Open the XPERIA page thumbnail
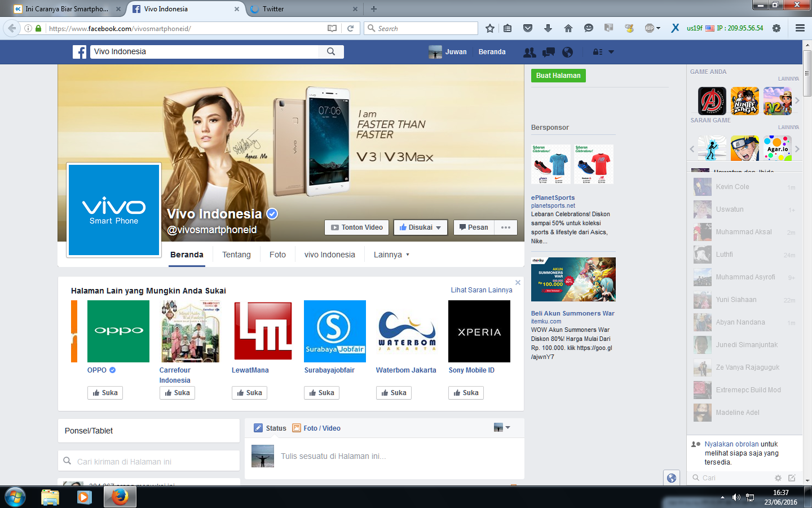The height and width of the screenshot is (508, 812). tap(479, 331)
